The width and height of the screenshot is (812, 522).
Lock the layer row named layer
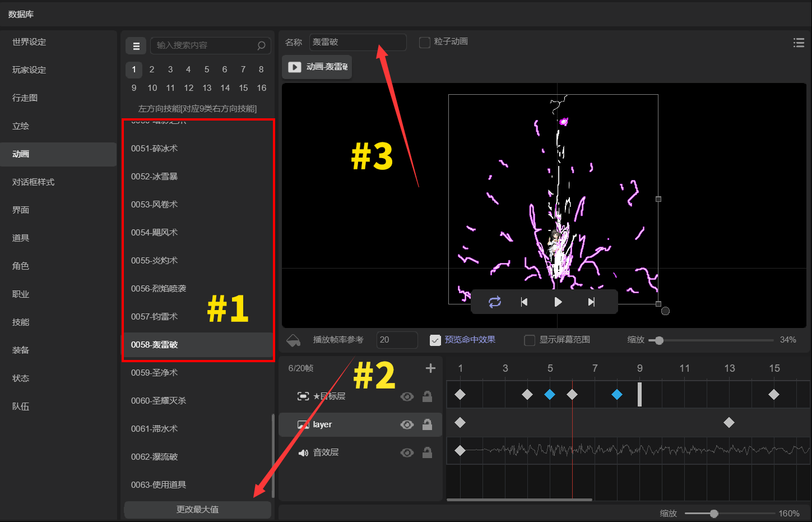click(x=427, y=424)
